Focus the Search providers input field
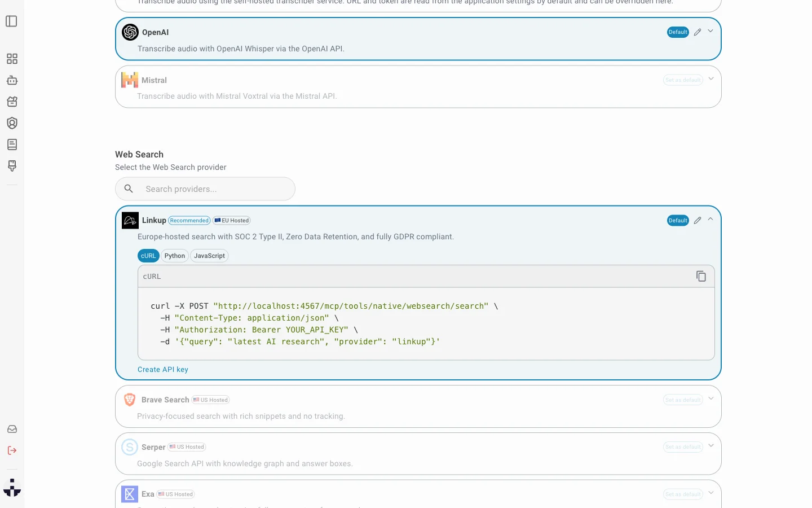 tap(205, 189)
